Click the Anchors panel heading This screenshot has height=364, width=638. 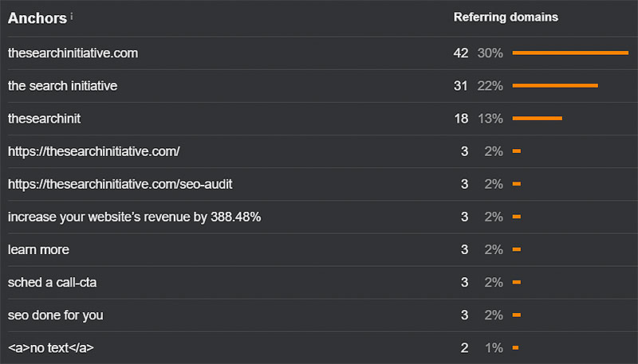(37, 18)
